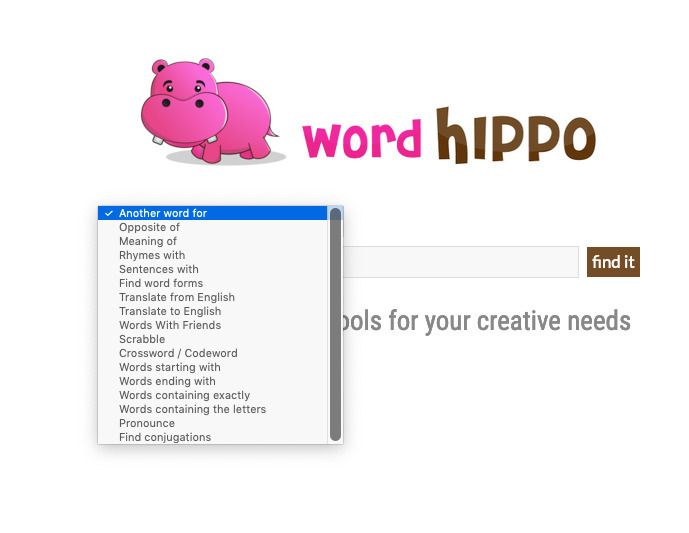
Task: Select the checked 'Another word for' option
Action: click(163, 213)
